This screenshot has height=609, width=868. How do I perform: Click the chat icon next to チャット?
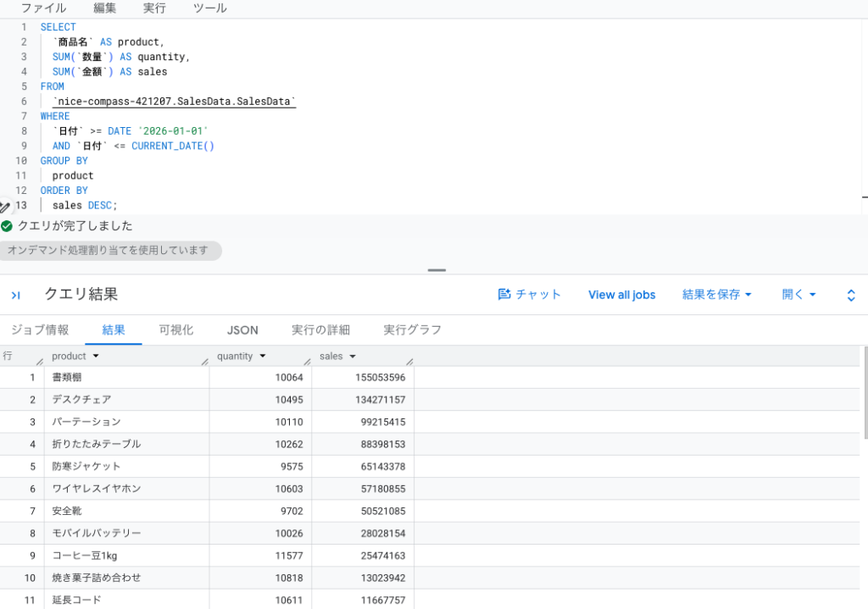tap(504, 294)
